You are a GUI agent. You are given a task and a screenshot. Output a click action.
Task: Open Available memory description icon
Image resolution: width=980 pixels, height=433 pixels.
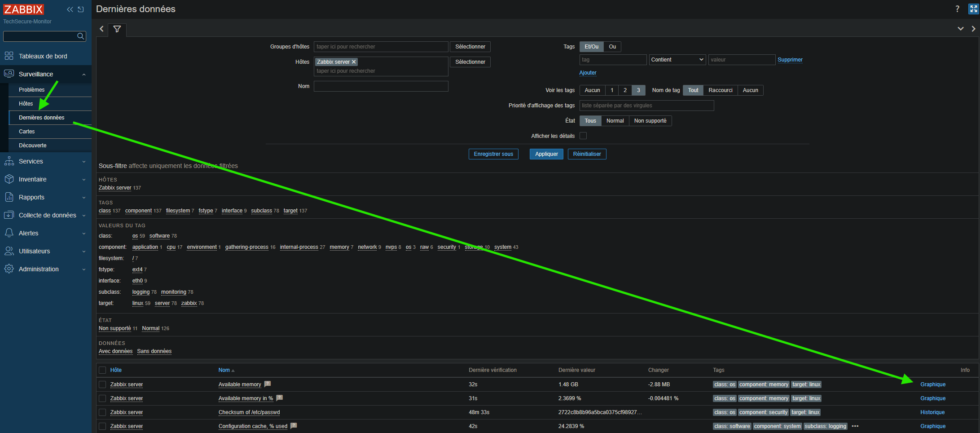coord(268,384)
